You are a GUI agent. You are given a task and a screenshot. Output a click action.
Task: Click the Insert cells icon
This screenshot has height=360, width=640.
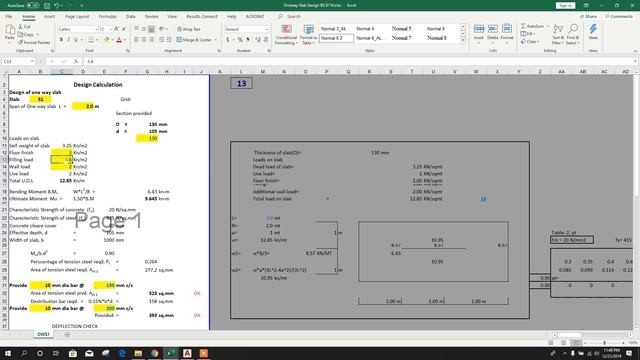point(479,29)
